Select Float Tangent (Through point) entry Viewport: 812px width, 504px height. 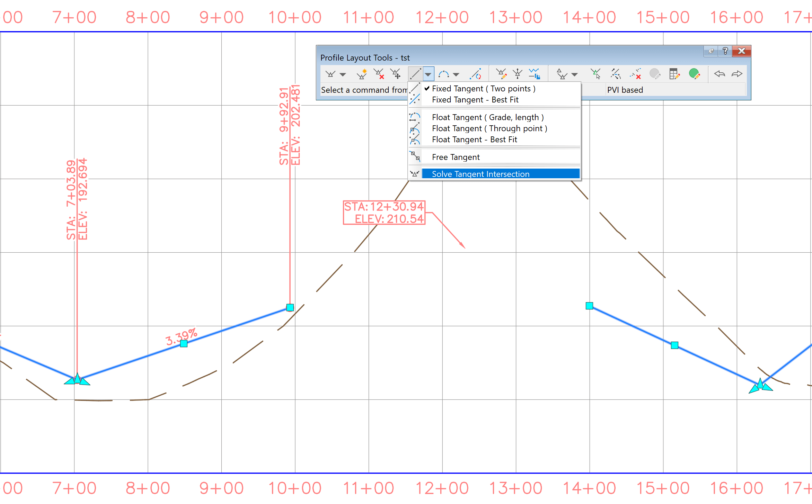pyautogui.click(x=489, y=128)
